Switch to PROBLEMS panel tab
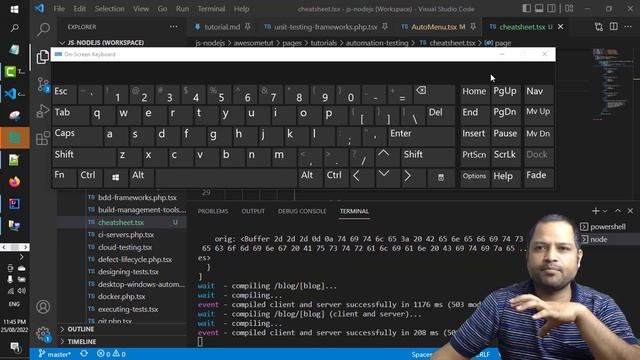The height and width of the screenshot is (360, 640). pos(213,211)
